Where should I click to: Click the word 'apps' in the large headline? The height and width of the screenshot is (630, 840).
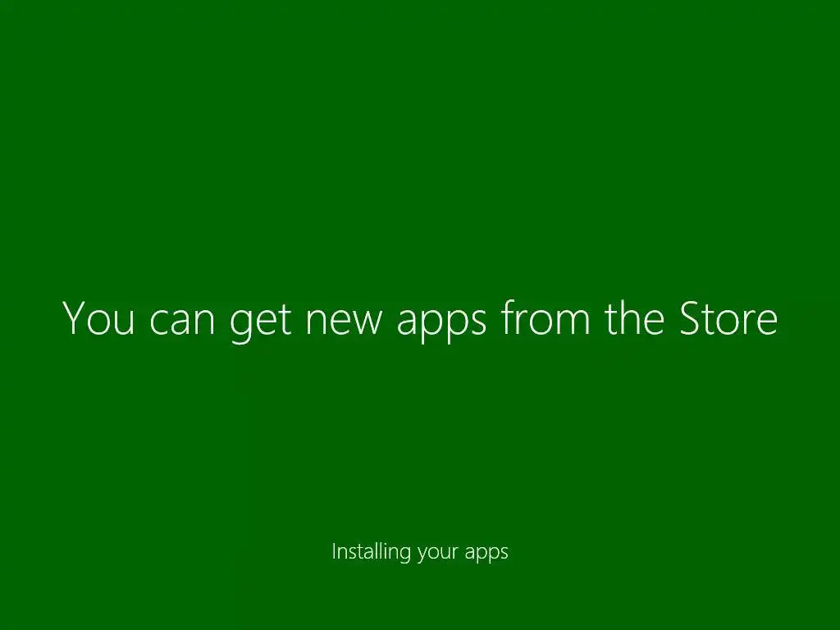(441, 326)
